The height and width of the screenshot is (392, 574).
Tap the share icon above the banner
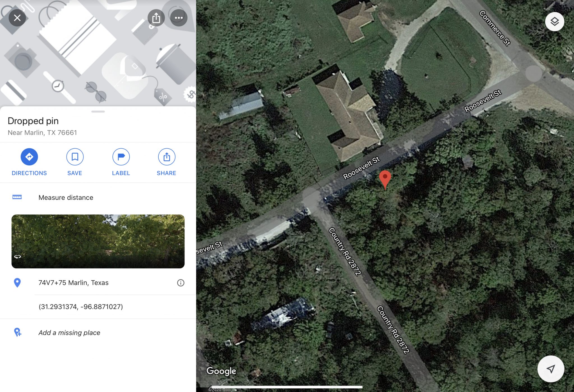point(156,18)
